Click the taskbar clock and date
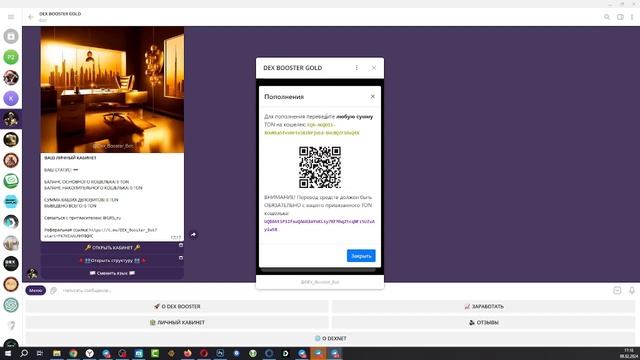The image size is (640, 360). click(629, 353)
